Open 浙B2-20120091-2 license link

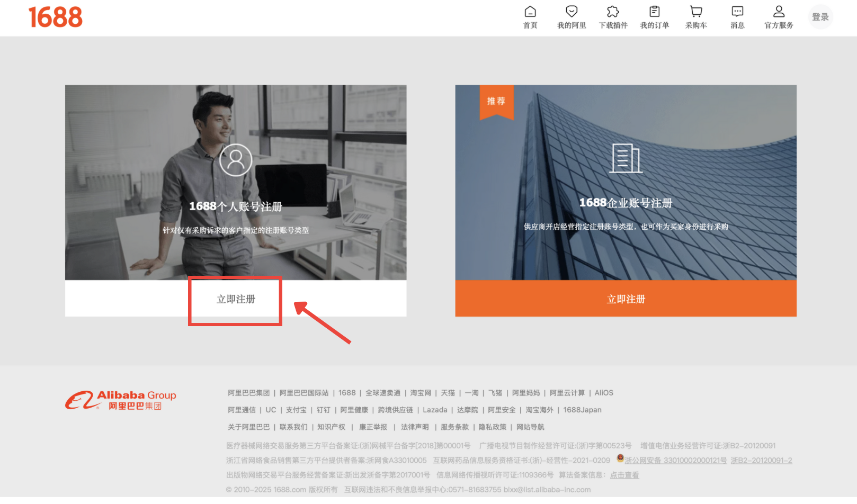pos(762,461)
